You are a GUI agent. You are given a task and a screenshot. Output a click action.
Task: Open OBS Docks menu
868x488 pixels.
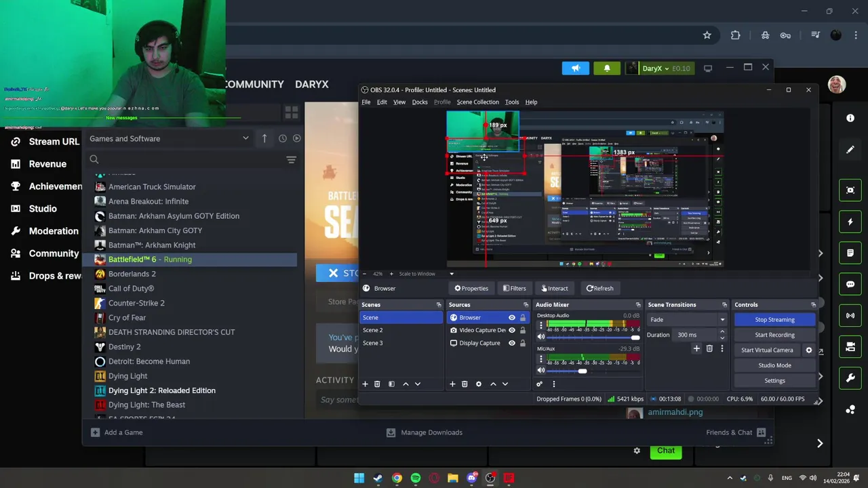click(x=420, y=102)
